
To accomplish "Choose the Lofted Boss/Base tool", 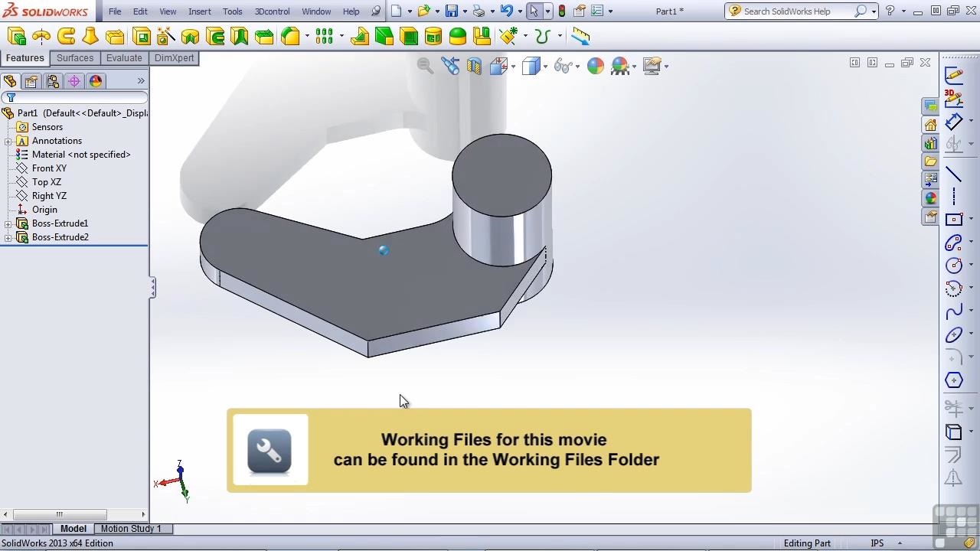I will click(90, 36).
